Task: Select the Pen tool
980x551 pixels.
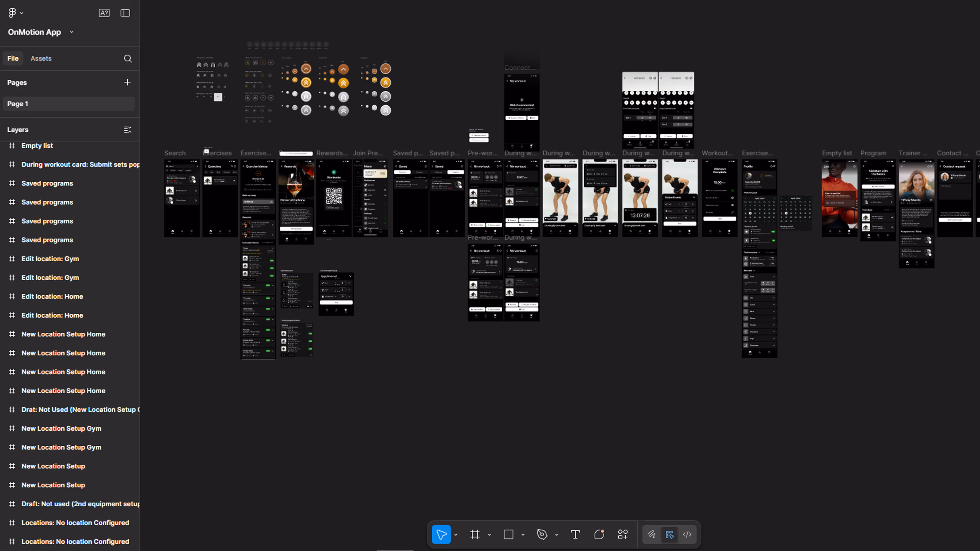Action: coord(542,534)
